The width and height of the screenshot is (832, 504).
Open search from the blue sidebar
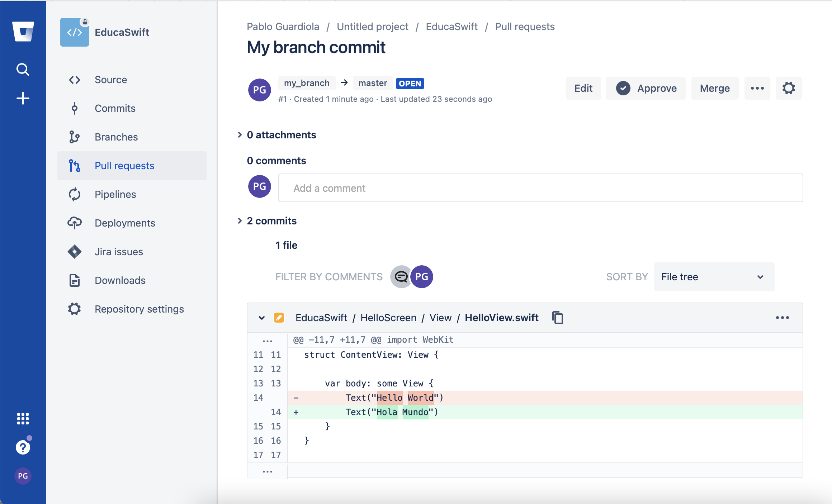(x=23, y=69)
